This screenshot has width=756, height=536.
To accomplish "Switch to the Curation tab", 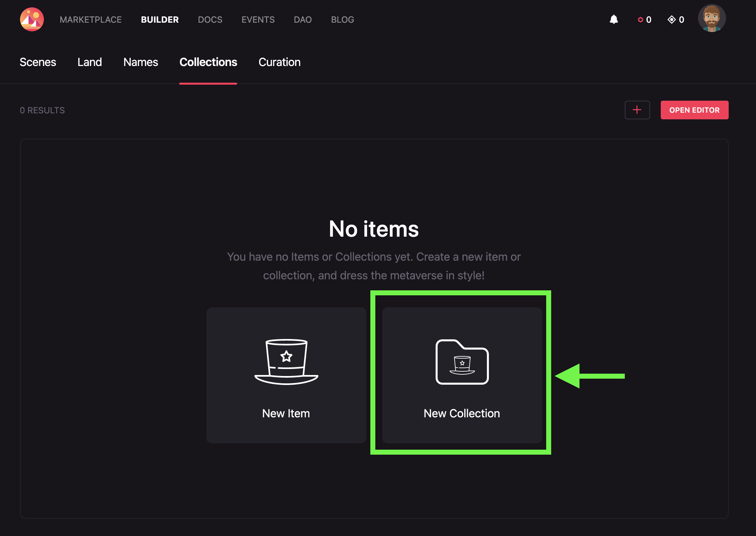I will [279, 62].
